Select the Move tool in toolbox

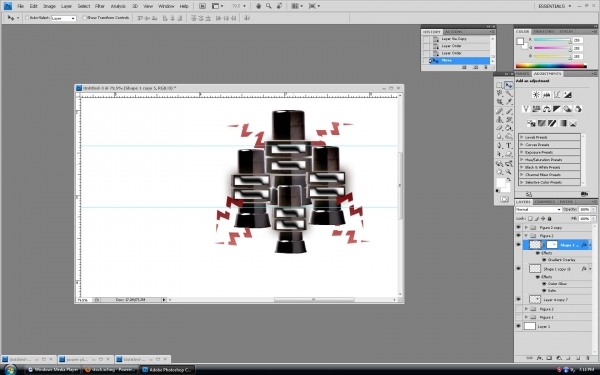click(x=509, y=85)
